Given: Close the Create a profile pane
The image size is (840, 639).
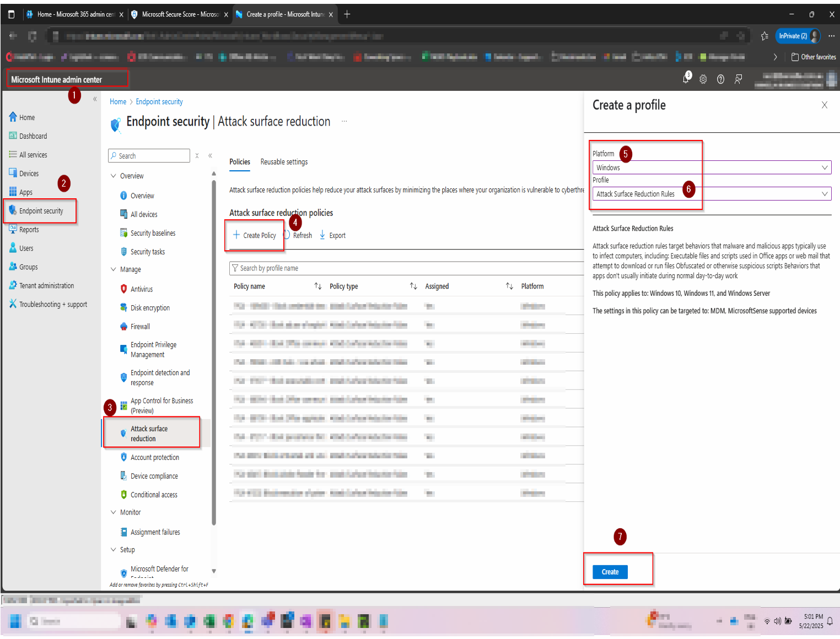Looking at the screenshot, I should (x=825, y=105).
